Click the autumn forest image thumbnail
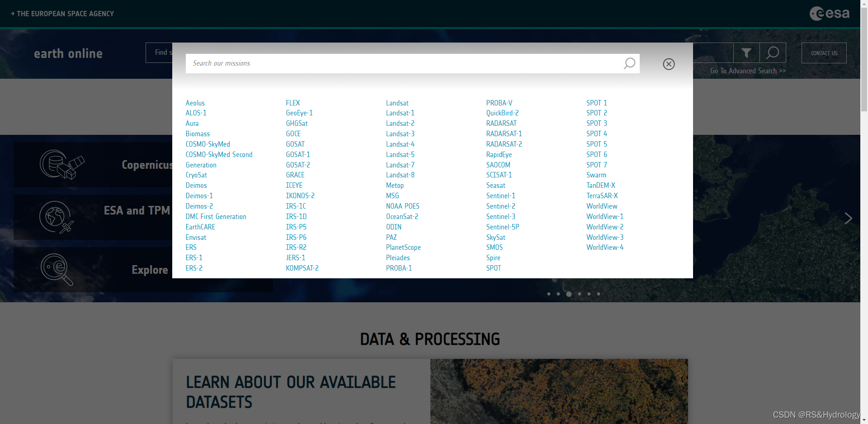 tap(559, 391)
